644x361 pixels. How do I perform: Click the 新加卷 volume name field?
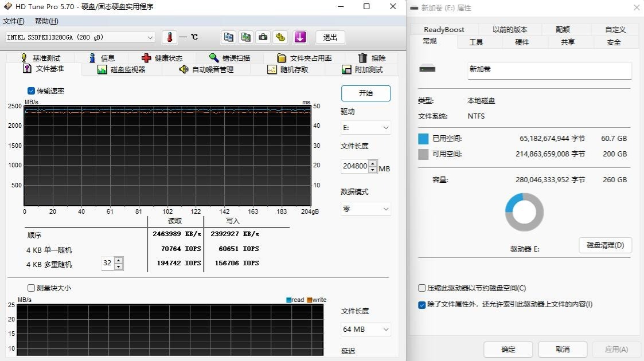pos(549,70)
